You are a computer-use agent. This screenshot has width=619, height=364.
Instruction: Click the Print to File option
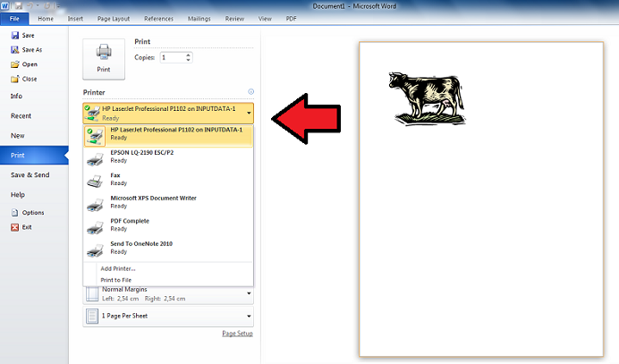[116, 280]
